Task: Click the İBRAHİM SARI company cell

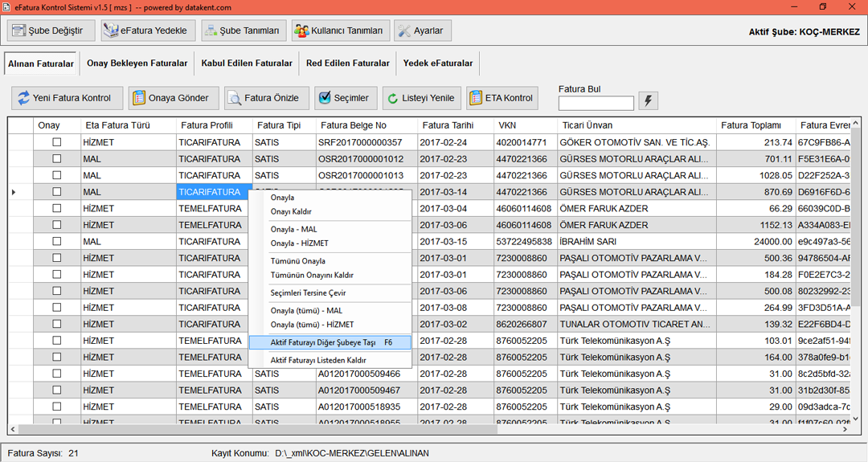Action: 636,241
